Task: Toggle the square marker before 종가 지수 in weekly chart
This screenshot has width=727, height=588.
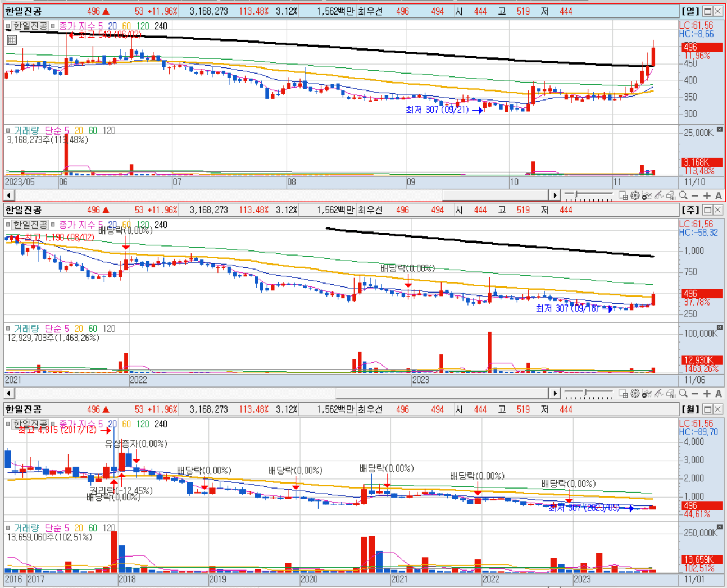Action: pos(53,225)
